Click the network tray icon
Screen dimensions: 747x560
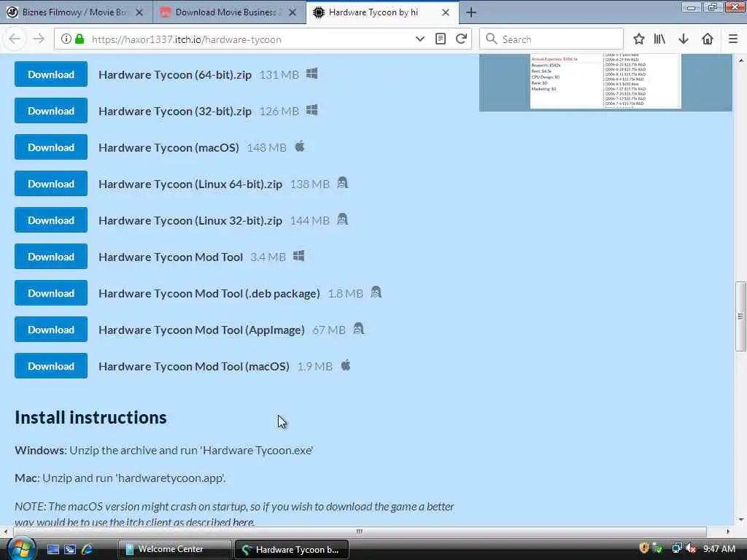click(676, 548)
